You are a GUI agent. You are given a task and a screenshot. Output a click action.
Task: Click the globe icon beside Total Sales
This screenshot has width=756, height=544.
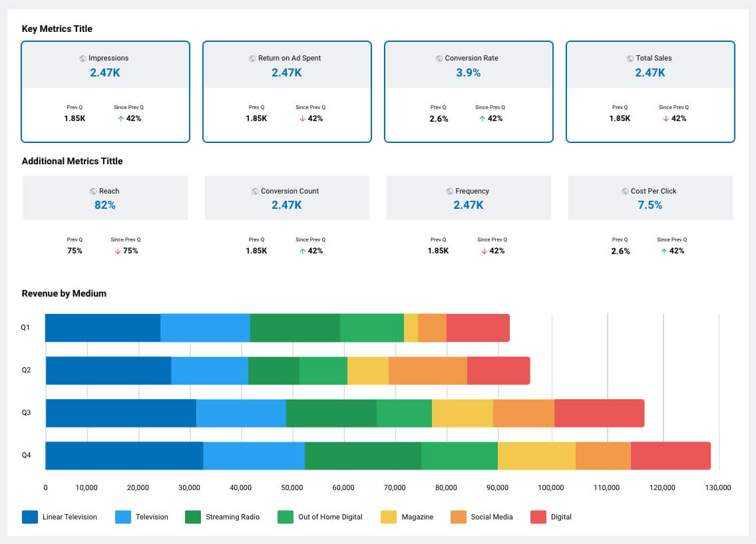(630, 59)
